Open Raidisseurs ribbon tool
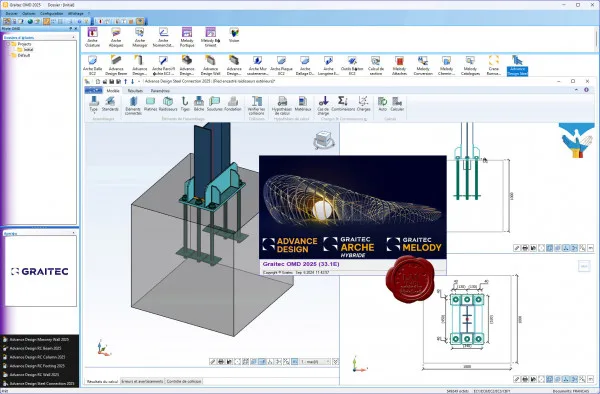Viewport: 600px width, 394px height. click(x=168, y=104)
